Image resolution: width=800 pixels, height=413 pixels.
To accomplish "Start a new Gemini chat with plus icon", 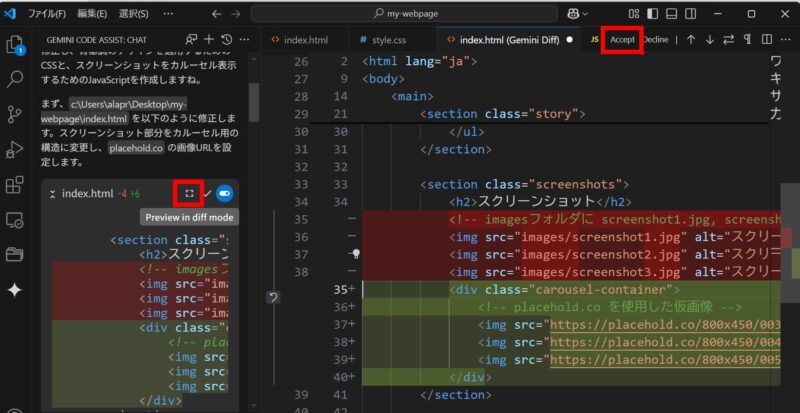I will pyautogui.click(x=209, y=39).
